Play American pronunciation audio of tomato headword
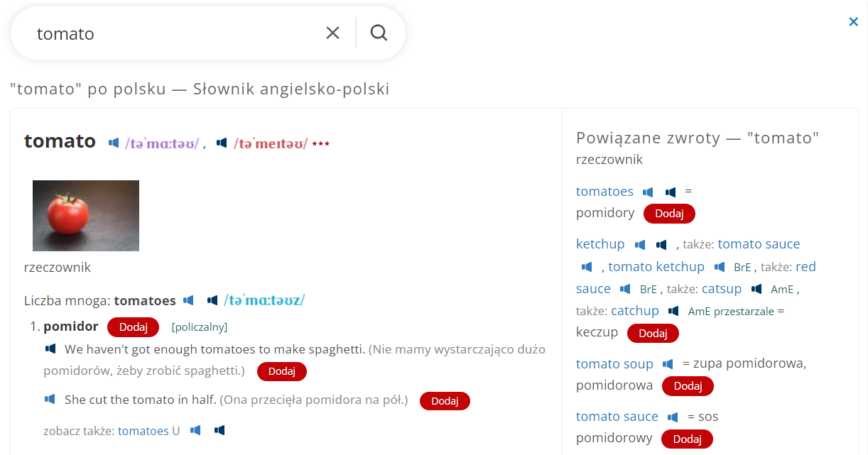 [x=222, y=143]
